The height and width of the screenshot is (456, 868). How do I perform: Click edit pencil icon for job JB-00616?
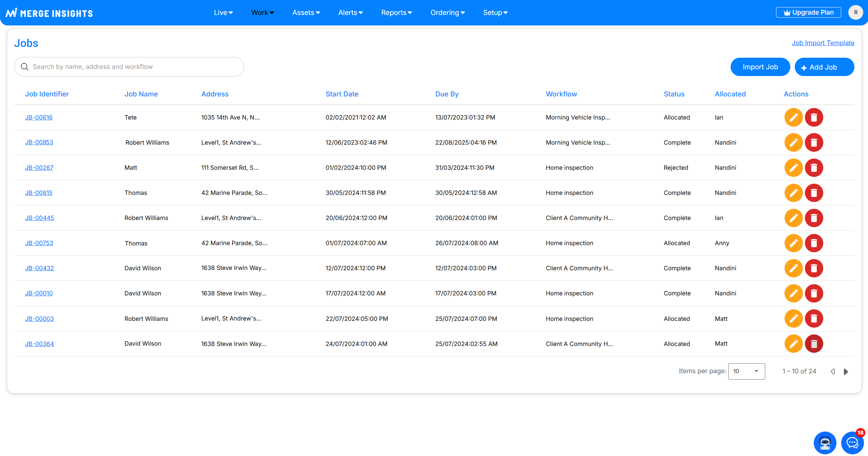(x=793, y=117)
